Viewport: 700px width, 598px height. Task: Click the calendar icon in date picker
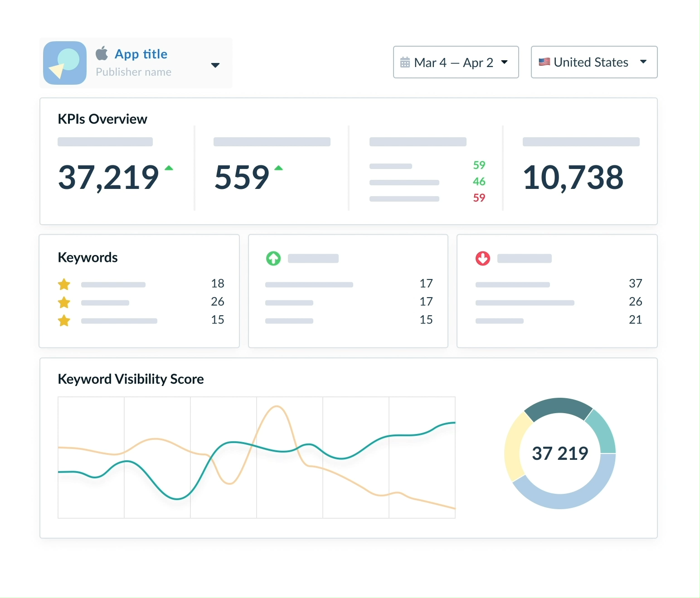405,63
